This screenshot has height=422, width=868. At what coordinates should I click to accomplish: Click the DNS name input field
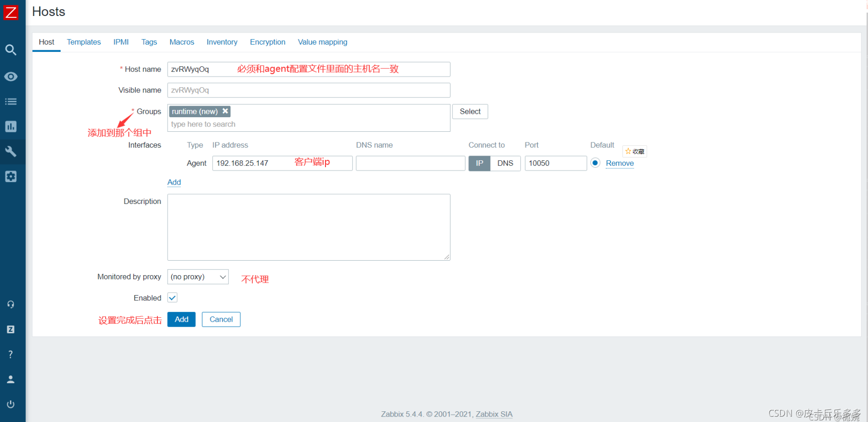point(411,163)
